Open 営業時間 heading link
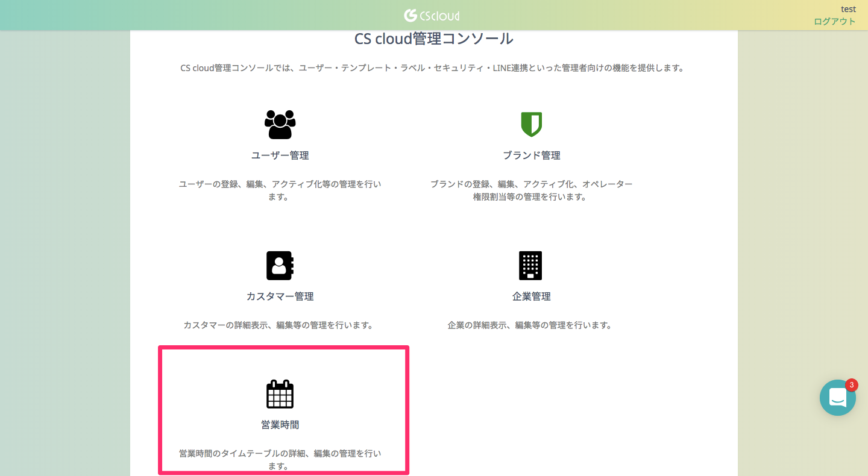This screenshot has height=476, width=868. 280,425
